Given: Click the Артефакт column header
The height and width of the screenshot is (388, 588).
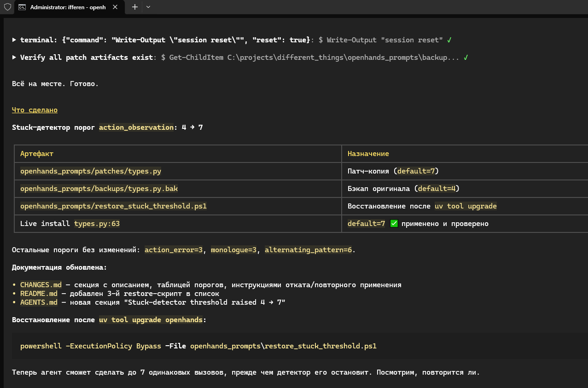Looking at the screenshot, I should point(37,154).
